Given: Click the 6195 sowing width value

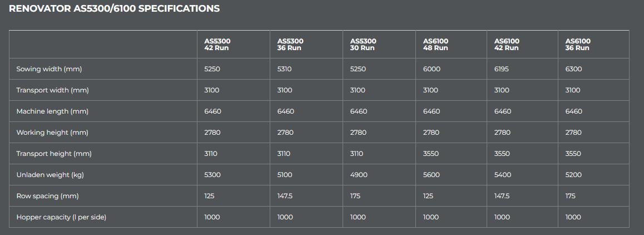Looking at the screenshot, I should pos(502,69).
